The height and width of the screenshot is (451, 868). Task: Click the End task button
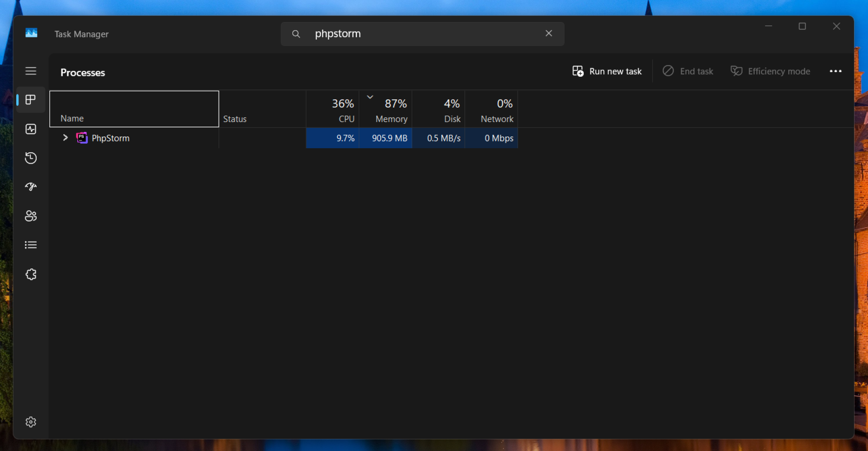pyautogui.click(x=688, y=71)
